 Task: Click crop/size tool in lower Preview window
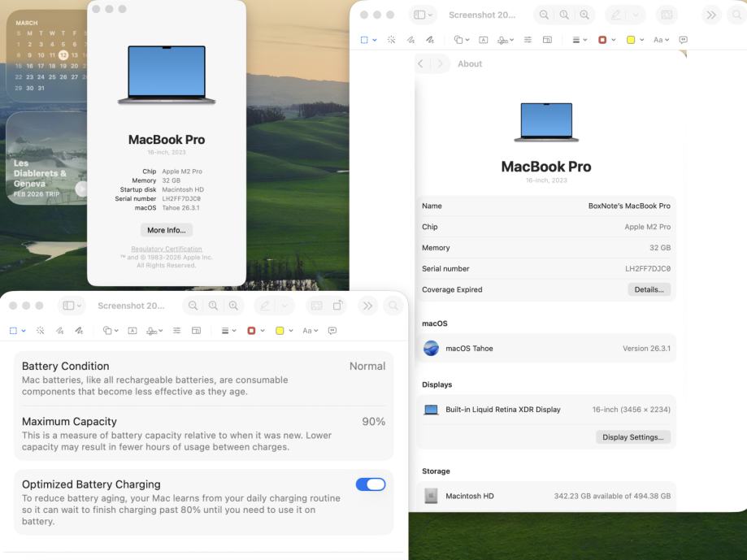click(x=196, y=331)
